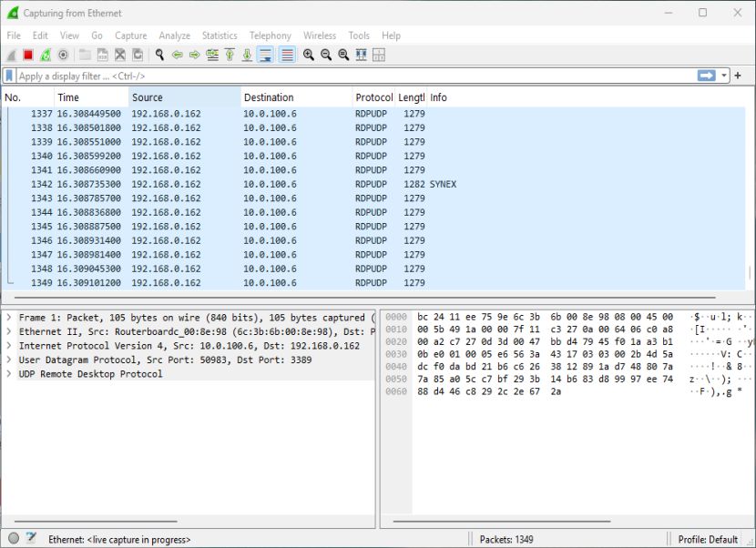Open recent display filters dropdown
This screenshot has height=548, width=756.
[724, 76]
